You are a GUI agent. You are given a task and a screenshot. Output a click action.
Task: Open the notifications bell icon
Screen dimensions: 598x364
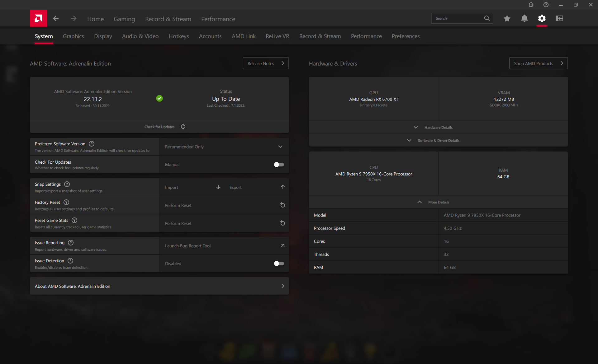(524, 18)
